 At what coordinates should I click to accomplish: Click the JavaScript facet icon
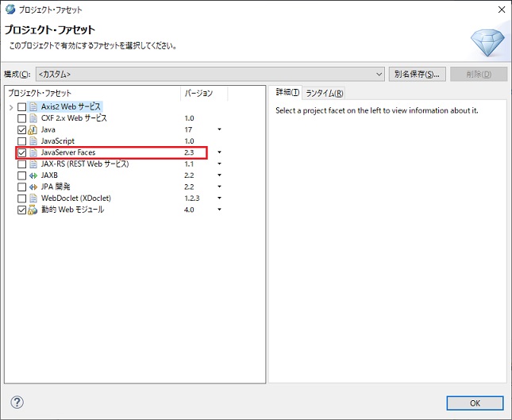(33, 141)
